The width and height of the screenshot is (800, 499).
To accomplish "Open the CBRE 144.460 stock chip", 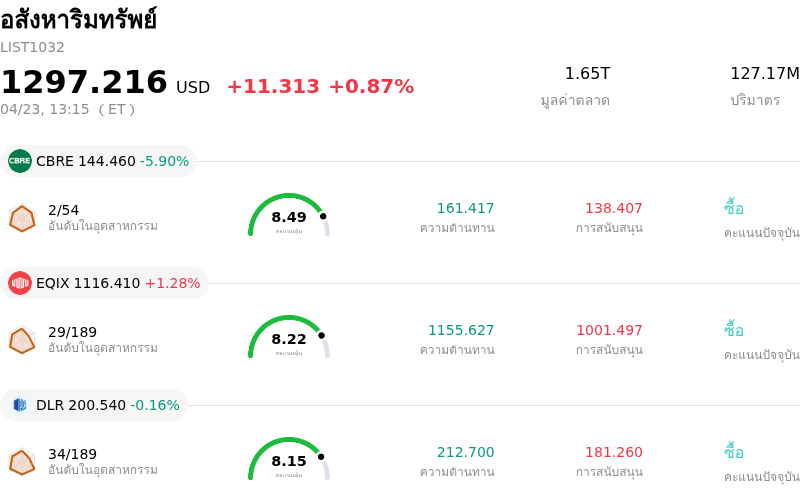I will (x=99, y=161).
